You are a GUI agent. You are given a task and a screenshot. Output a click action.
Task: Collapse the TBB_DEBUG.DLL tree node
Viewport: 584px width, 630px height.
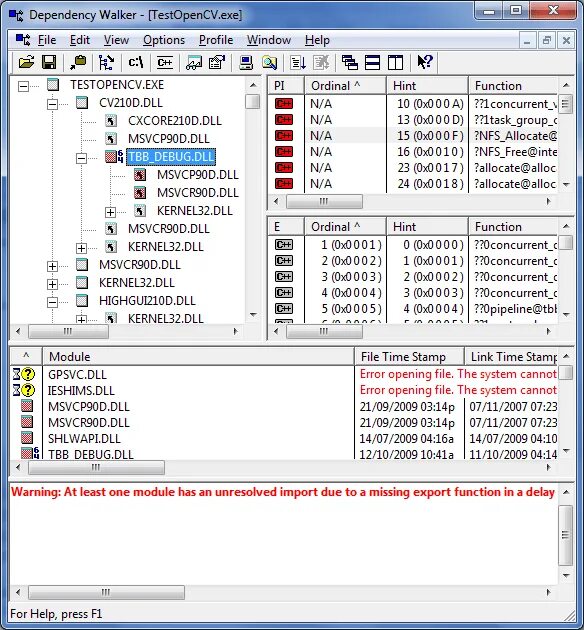pos(81,158)
